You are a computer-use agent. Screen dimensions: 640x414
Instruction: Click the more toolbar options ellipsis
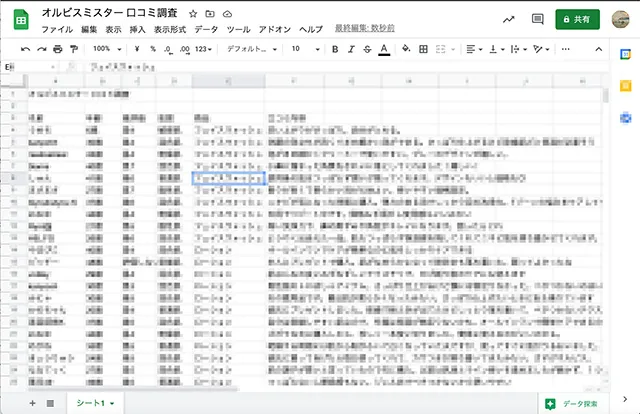coord(565,49)
